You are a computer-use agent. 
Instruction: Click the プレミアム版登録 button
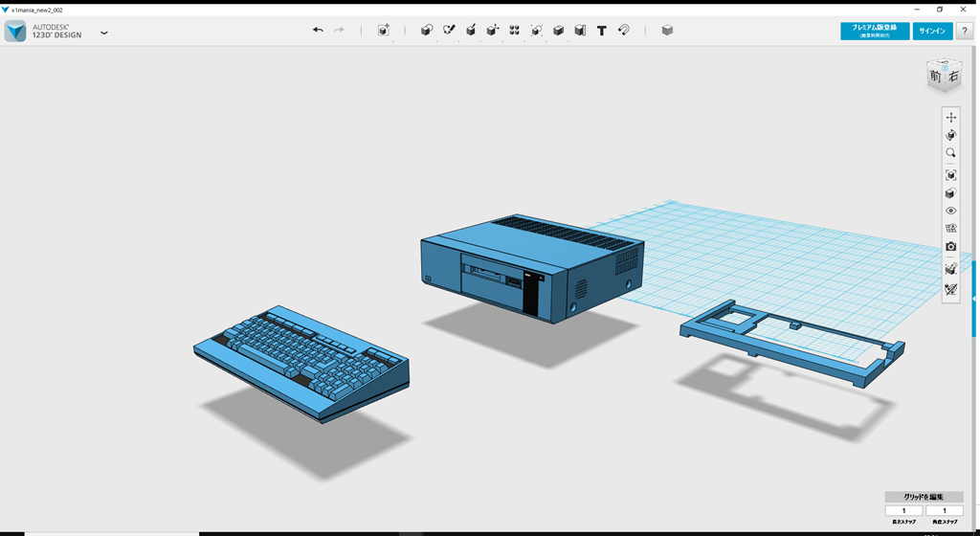coord(875,31)
